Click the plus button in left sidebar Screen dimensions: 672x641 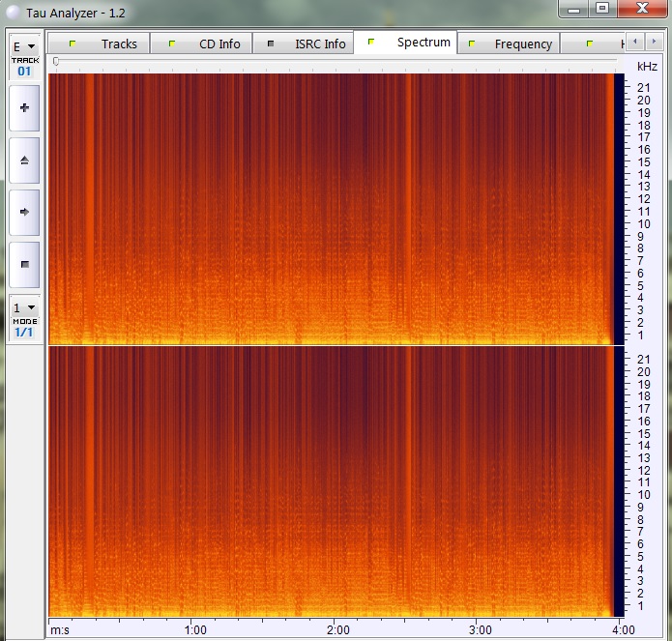[x=24, y=108]
